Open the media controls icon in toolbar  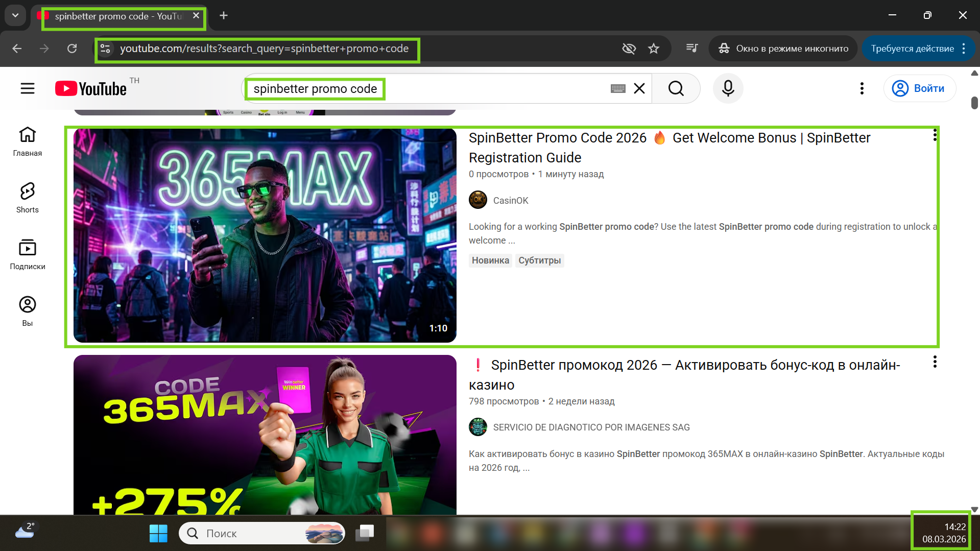(x=692, y=49)
